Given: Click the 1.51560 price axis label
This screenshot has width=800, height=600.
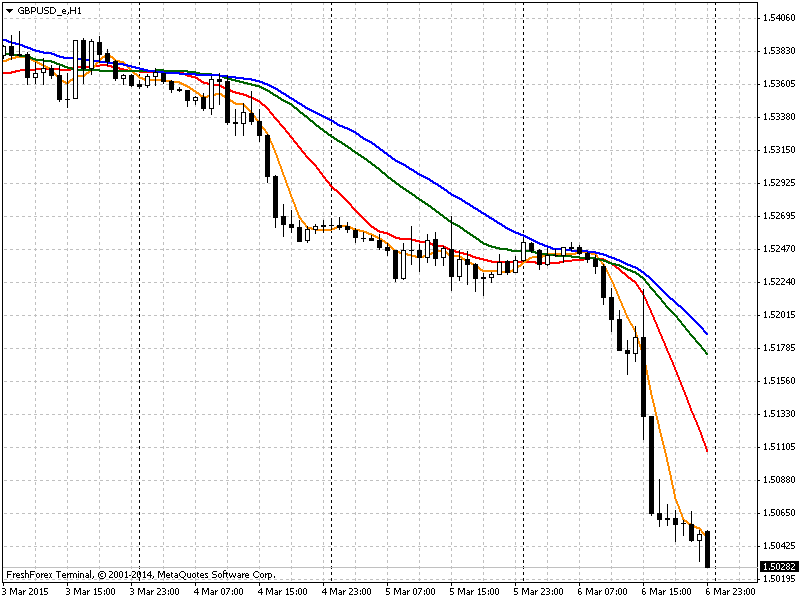Looking at the screenshot, I should pos(779,381).
